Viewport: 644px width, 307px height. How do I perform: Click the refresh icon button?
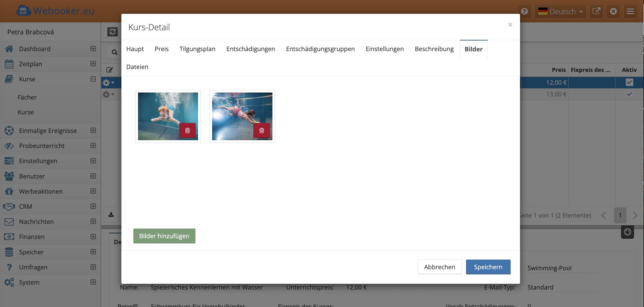tap(112, 32)
